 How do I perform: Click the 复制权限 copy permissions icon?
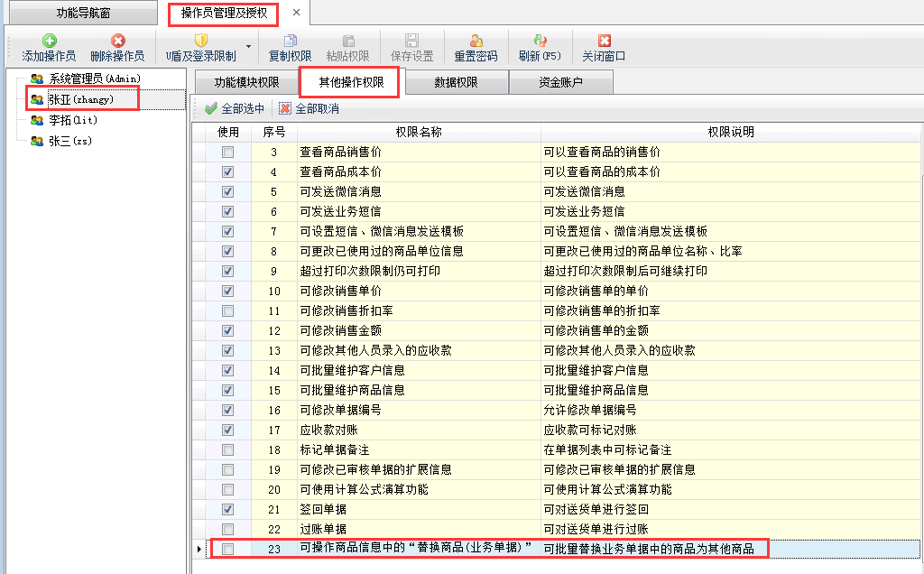click(290, 41)
